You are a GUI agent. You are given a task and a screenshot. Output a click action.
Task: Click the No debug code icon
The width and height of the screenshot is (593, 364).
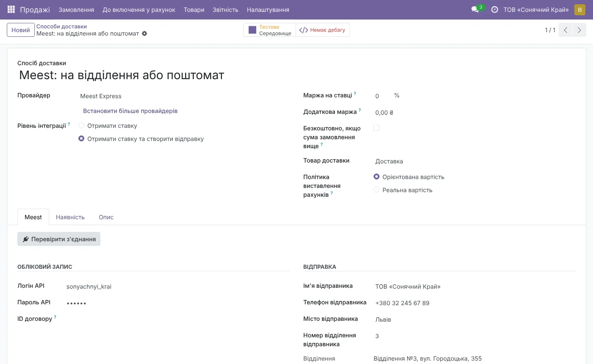pos(303,30)
